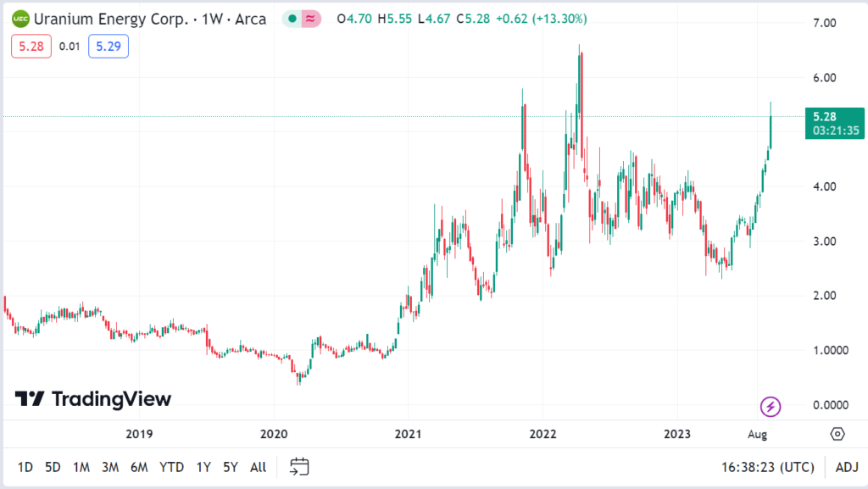868x489 pixels.
Task: Switch to the 5D time range
Action: (x=53, y=467)
